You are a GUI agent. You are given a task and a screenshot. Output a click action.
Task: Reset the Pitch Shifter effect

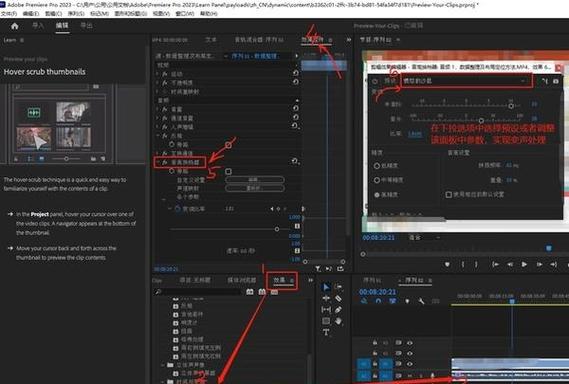click(295, 161)
